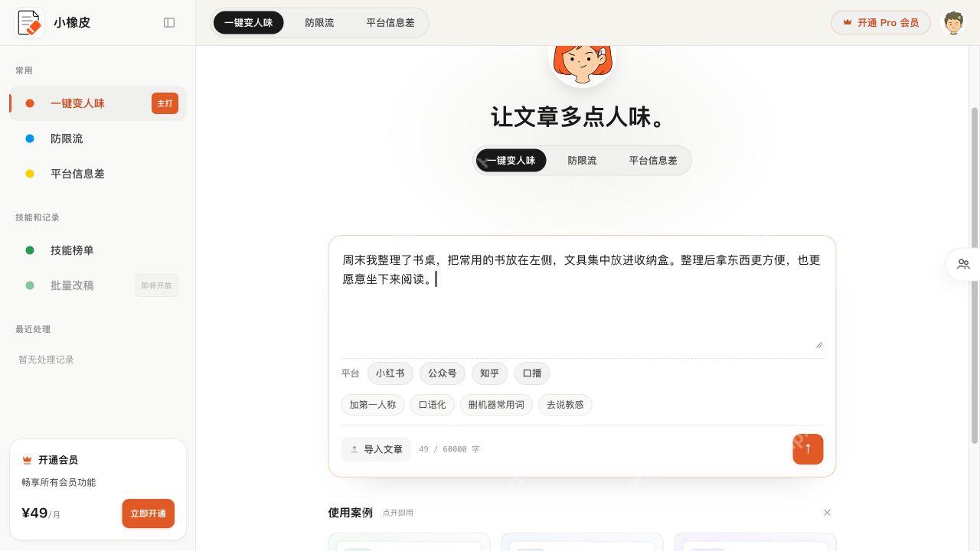Select 防限流 pill under the headline
This screenshot has height=551, width=980.
[582, 161]
